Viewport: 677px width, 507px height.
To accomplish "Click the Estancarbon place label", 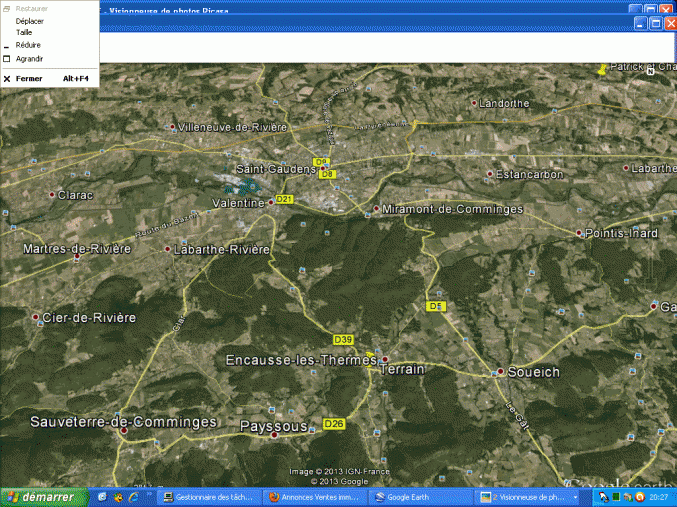I will (529, 174).
